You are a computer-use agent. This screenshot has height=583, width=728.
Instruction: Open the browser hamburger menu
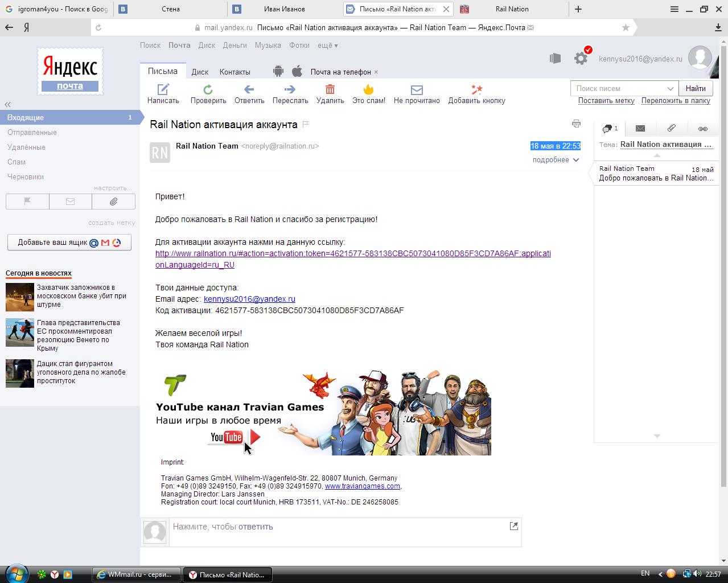tap(674, 9)
